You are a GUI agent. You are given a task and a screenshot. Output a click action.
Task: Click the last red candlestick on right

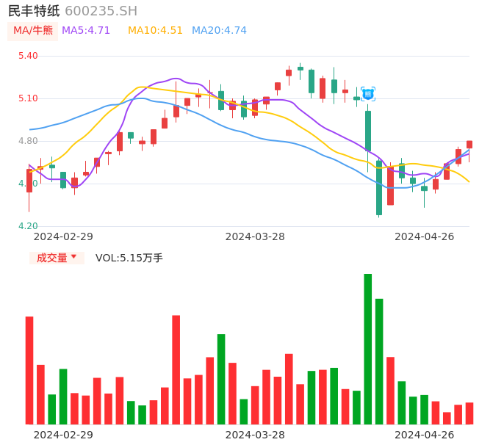[x=469, y=145]
